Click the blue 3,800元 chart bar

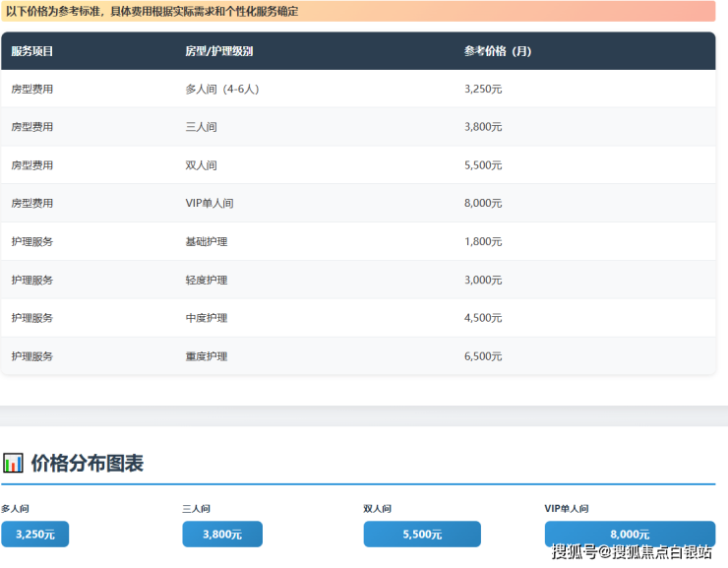pyautogui.click(x=222, y=535)
